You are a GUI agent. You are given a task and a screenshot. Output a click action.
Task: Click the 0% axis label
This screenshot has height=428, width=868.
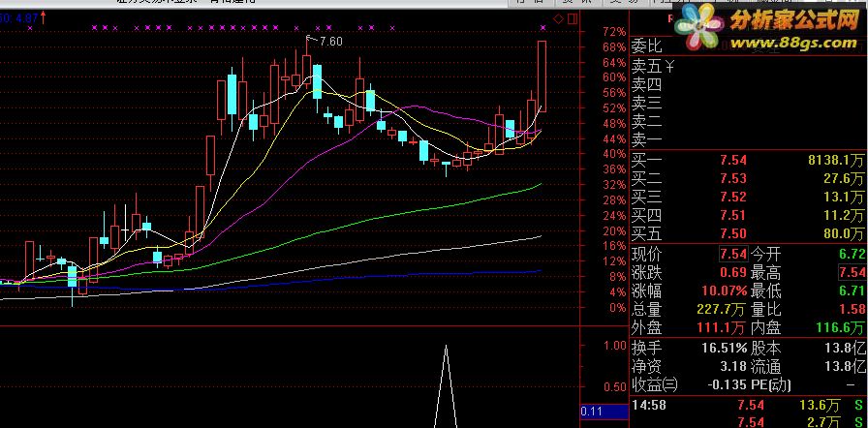tap(618, 308)
